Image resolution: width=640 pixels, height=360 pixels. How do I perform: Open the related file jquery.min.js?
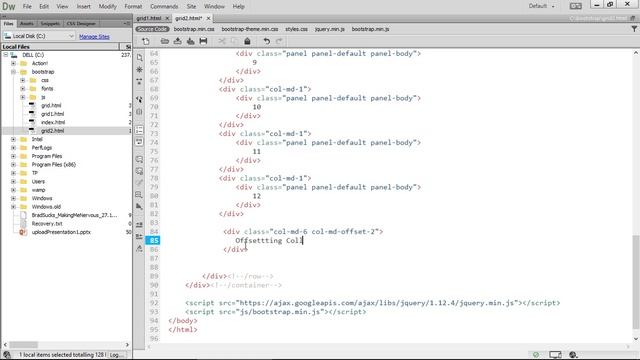pos(329,29)
